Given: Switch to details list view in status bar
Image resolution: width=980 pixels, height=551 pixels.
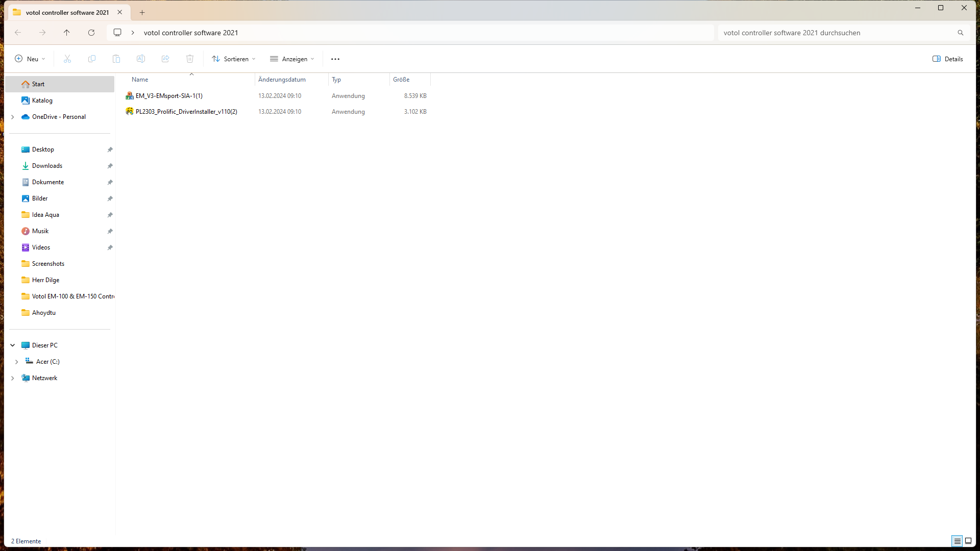Looking at the screenshot, I should (x=957, y=541).
